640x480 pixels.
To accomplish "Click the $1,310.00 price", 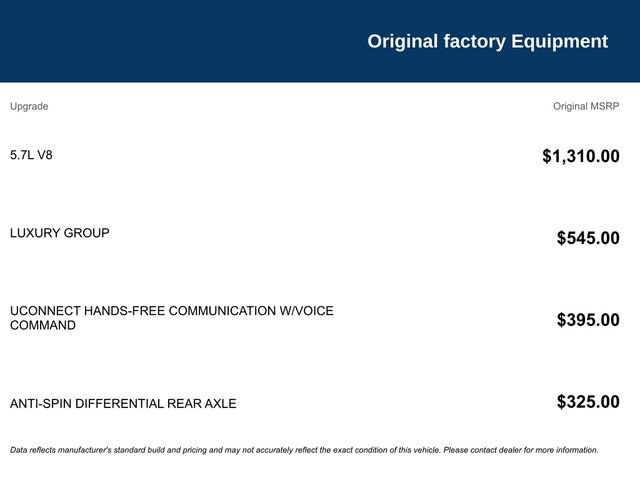I will coord(580,156).
